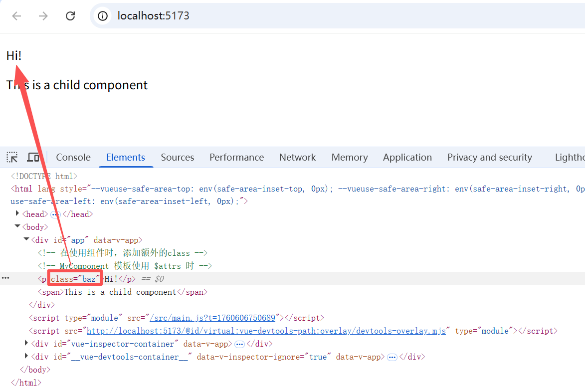Open the three-dots actions on selected row

pyautogui.click(x=5, y=278)
